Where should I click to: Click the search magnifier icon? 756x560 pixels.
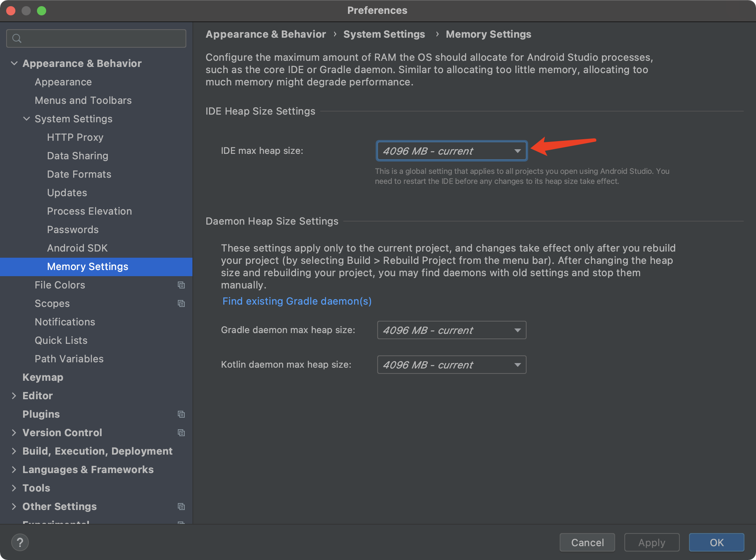click(x=17, y=38)
